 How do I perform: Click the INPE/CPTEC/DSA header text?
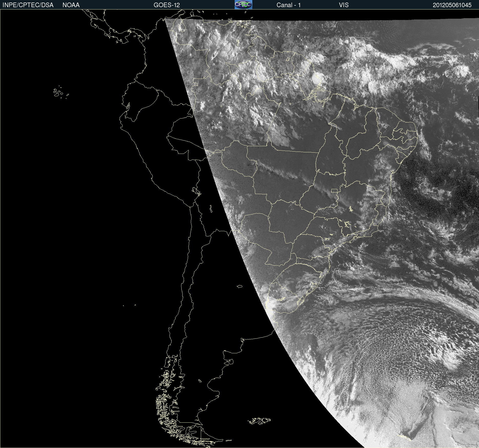tap(28, 5)
